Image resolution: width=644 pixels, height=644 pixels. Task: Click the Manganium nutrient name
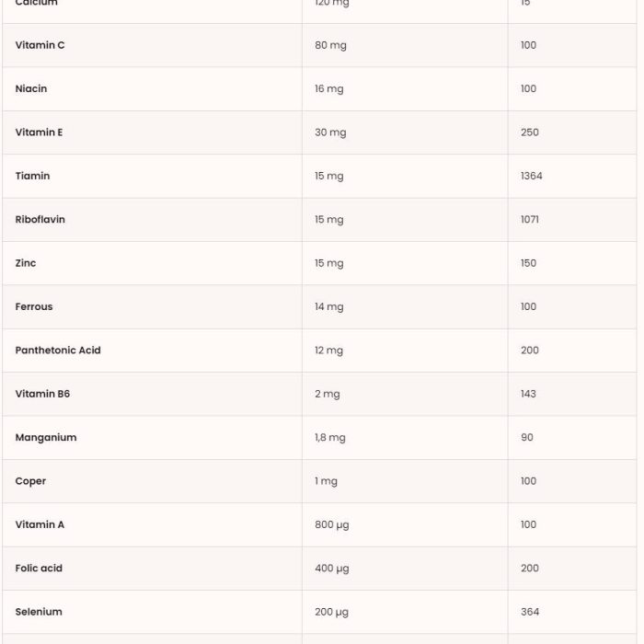(46, 437)
